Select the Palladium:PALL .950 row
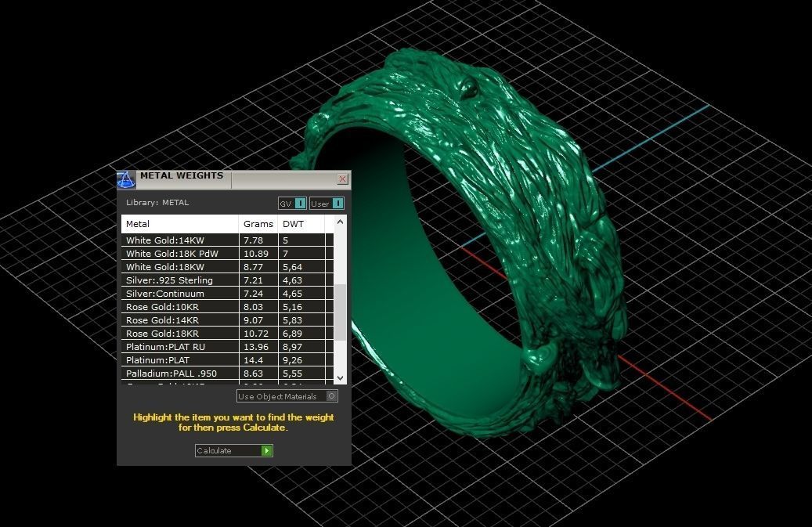Viewport: 812px width, 527px height. (x=227, y=374)
